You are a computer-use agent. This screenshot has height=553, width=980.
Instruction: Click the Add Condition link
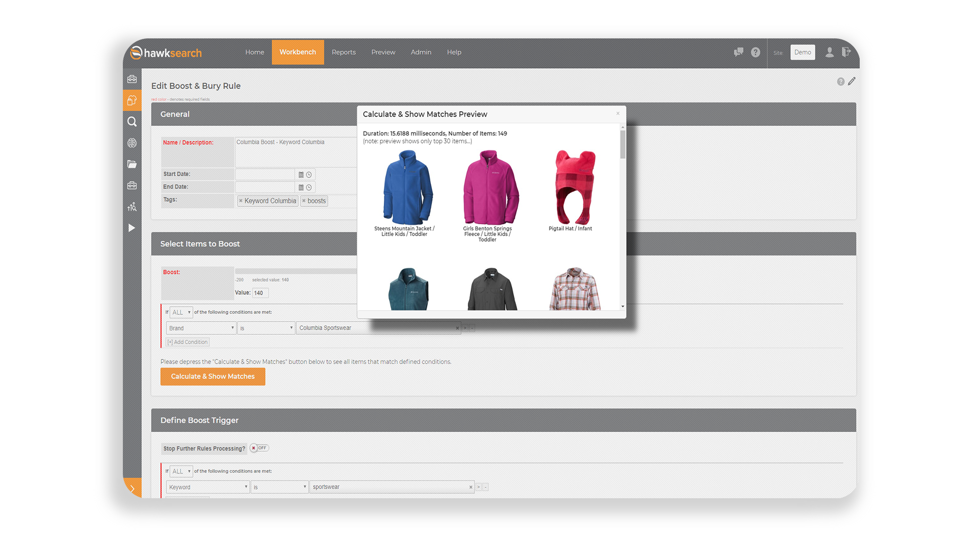click(188, 342)
